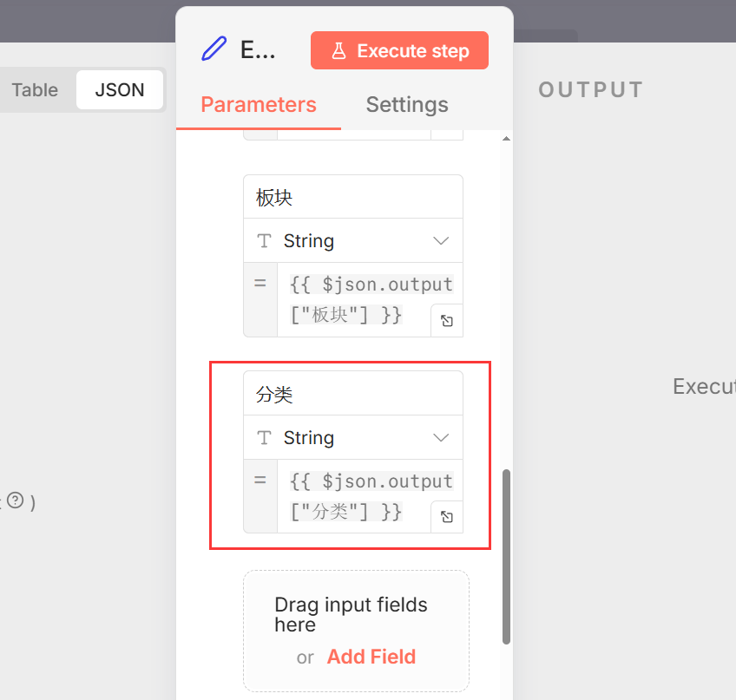Click the equals sign beside 板块 expression
The width and height of the screenshot is (736, 700).
[260, 284]
